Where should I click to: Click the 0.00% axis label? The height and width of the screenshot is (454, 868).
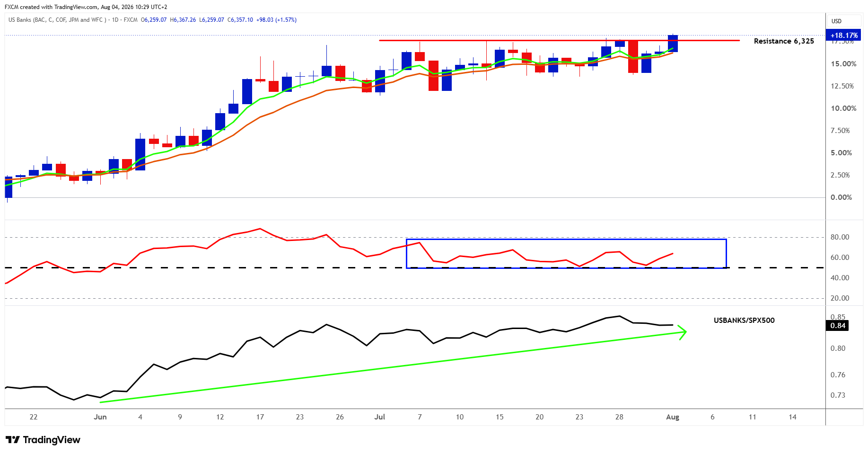tap(842, 197)
